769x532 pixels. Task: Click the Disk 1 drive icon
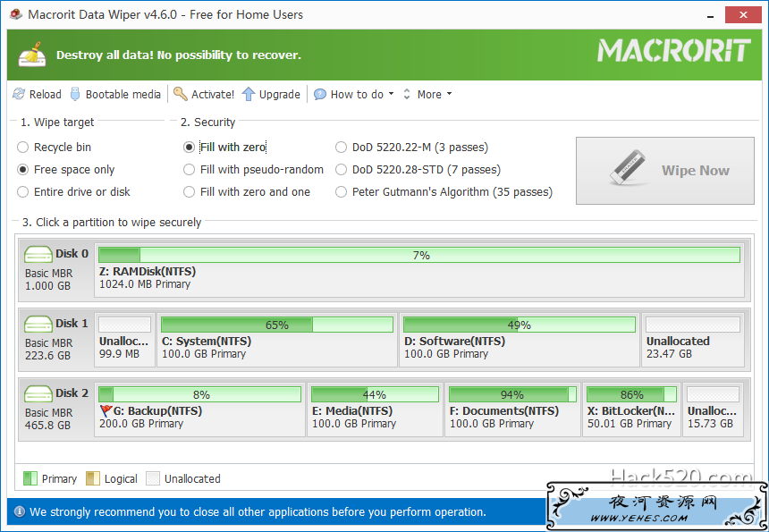click(x=38, y=324)
